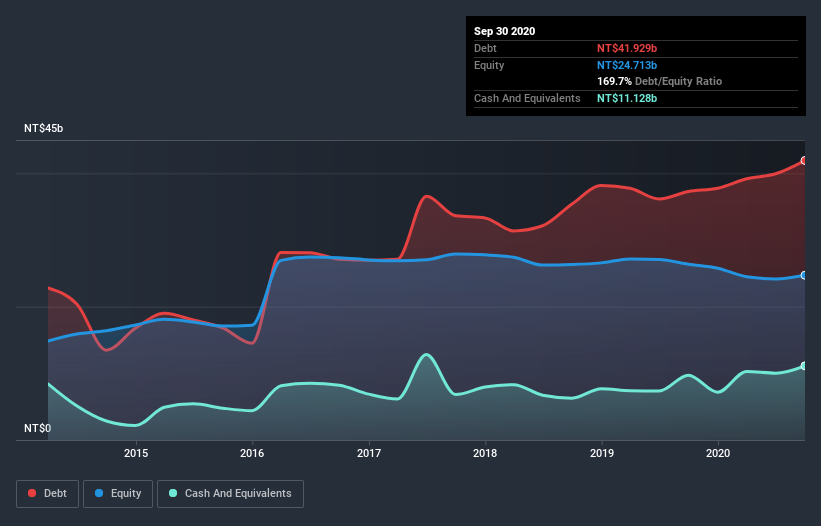
Task: Toggle the Debt series legend button
Action: coord(48,494)
